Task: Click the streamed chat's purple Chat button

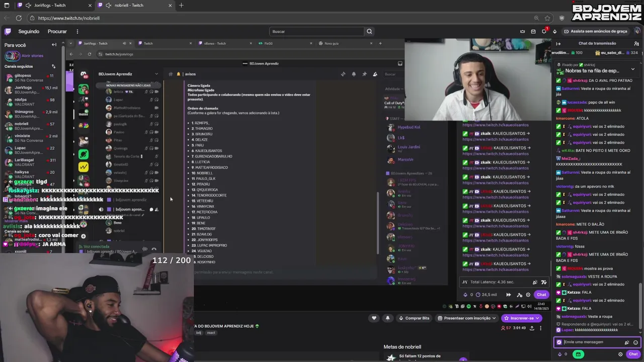Action: point(541,295)
